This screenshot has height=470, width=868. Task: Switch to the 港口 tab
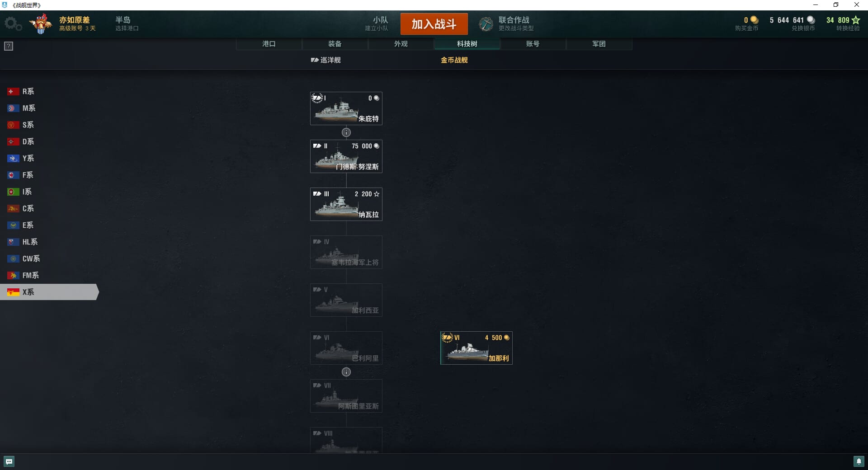269,44
